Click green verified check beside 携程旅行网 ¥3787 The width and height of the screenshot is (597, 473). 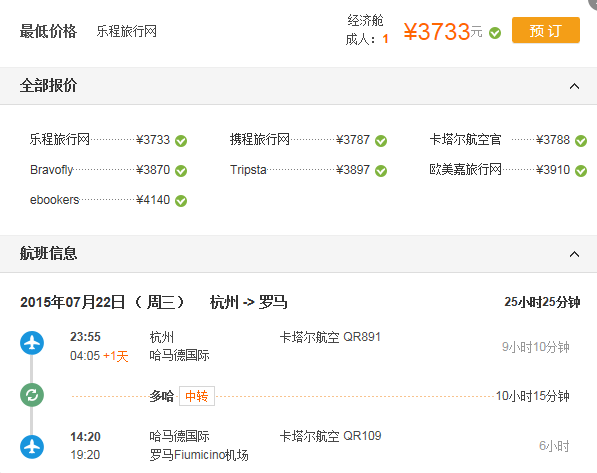[x=381, y=141]
